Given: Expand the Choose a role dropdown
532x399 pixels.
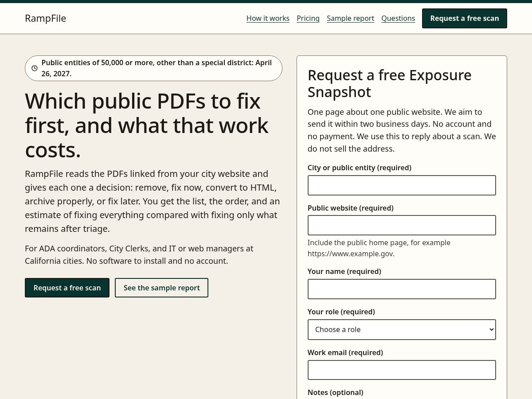Looking at the screenshot, I should click(x=402, y=329).
